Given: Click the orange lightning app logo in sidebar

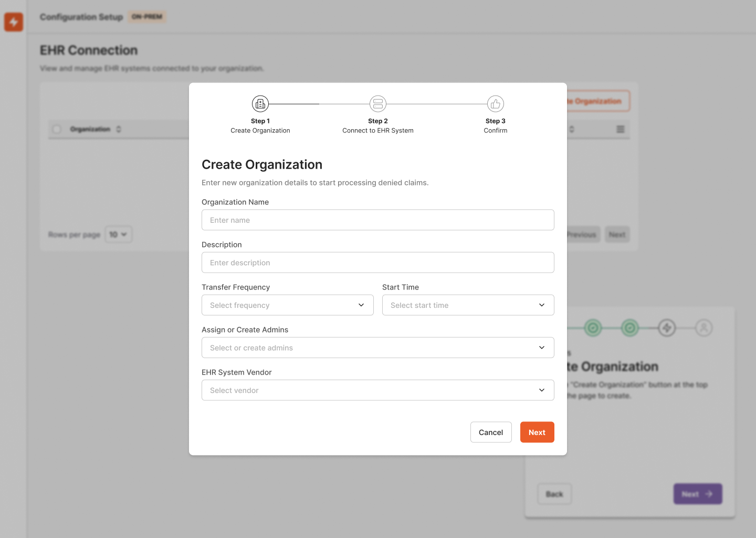Looking at the screenshot, I should click(14, 22).
